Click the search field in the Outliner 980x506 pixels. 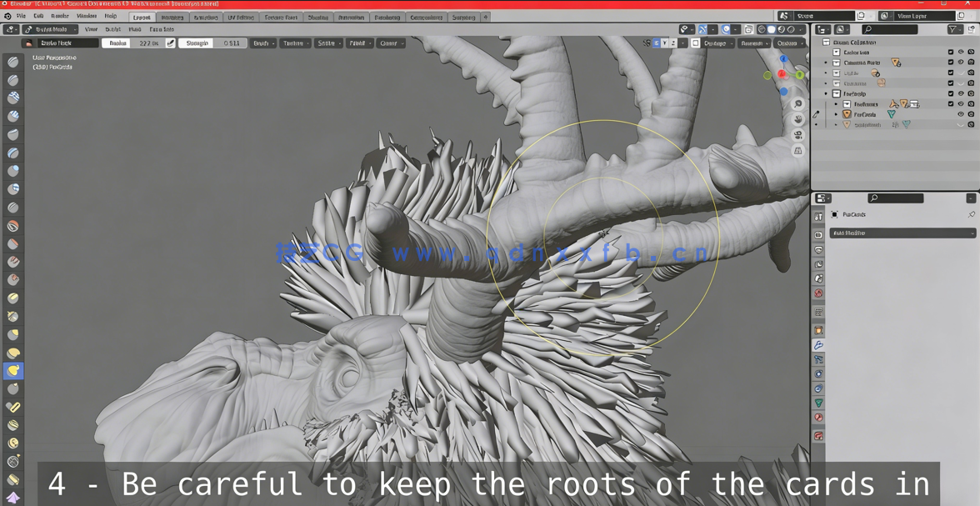[x=890, y=28]
